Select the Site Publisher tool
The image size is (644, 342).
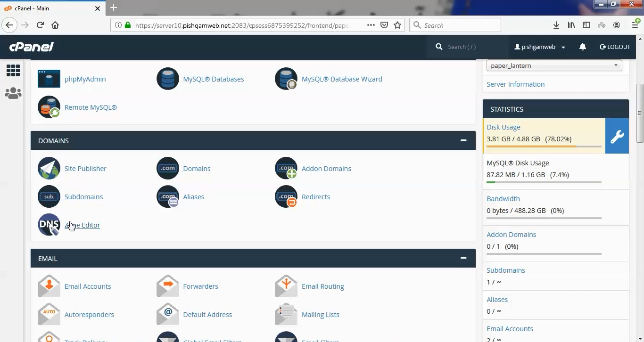(x=85, y=168)
